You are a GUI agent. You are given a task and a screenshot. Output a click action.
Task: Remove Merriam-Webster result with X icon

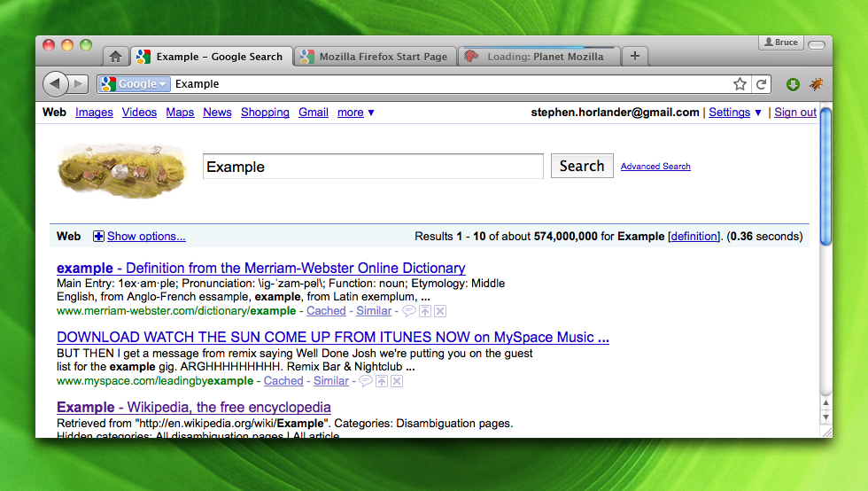click(x=440, y=311)
